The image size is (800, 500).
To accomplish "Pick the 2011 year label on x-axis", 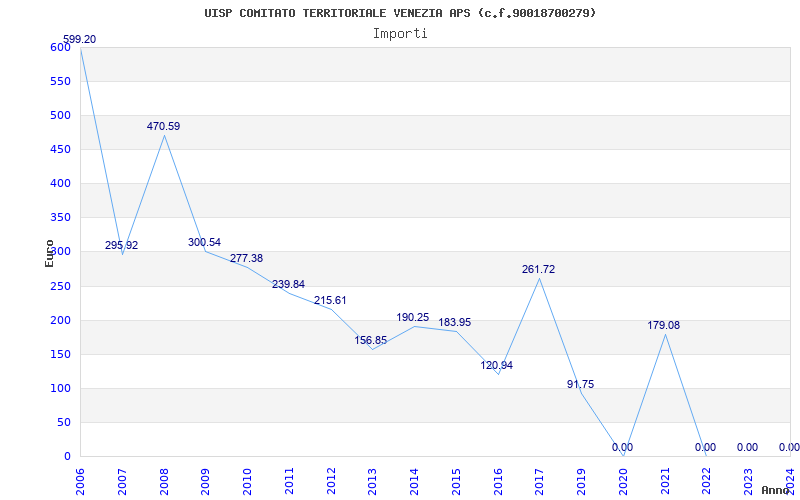I will 289,481.
